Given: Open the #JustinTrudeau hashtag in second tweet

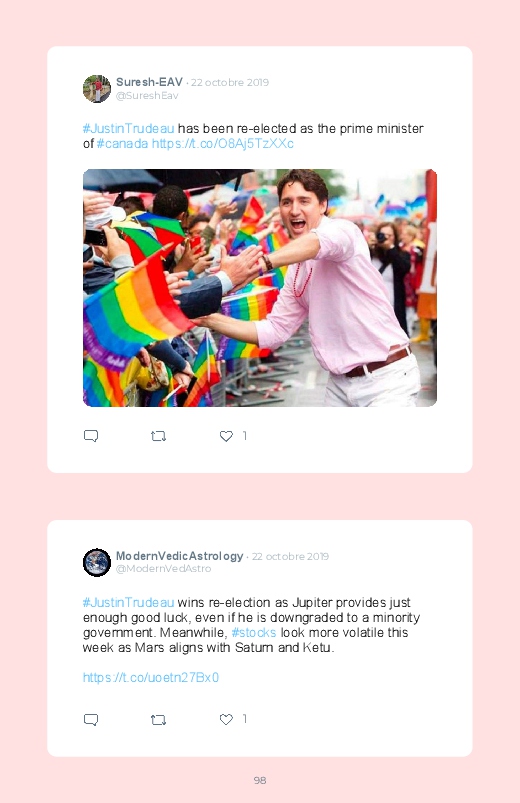Looking at the screenshot, I should (x=129, y=602).
